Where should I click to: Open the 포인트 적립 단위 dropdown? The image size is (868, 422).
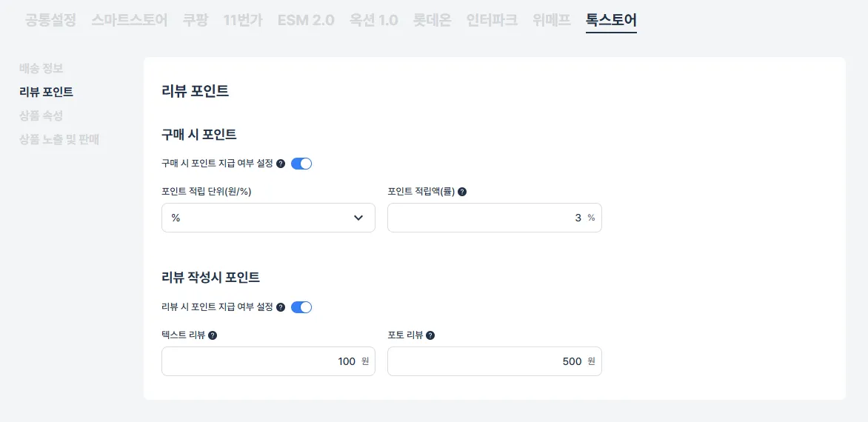tap(269, 218)
